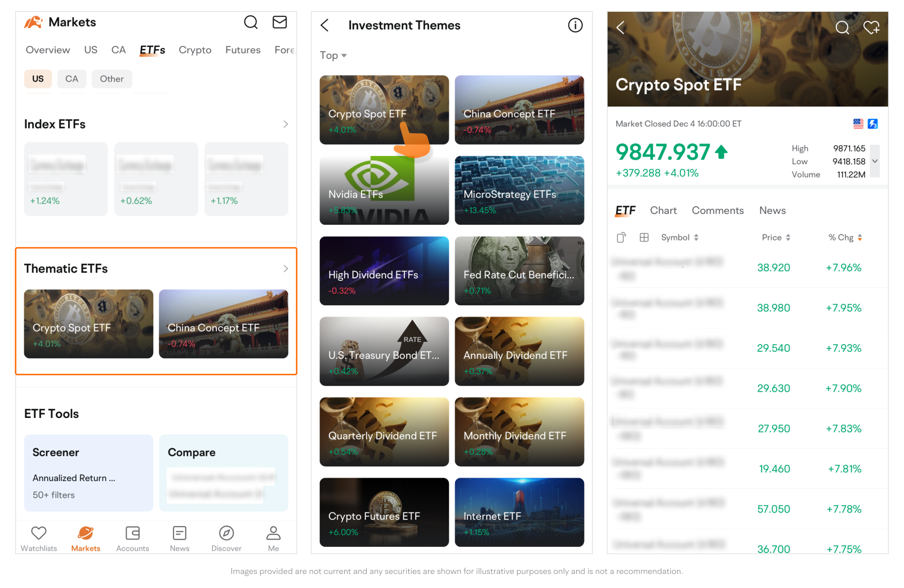Select the Other region filter chip
Viewport: 904px width, 588px height.
coord(112,79)
